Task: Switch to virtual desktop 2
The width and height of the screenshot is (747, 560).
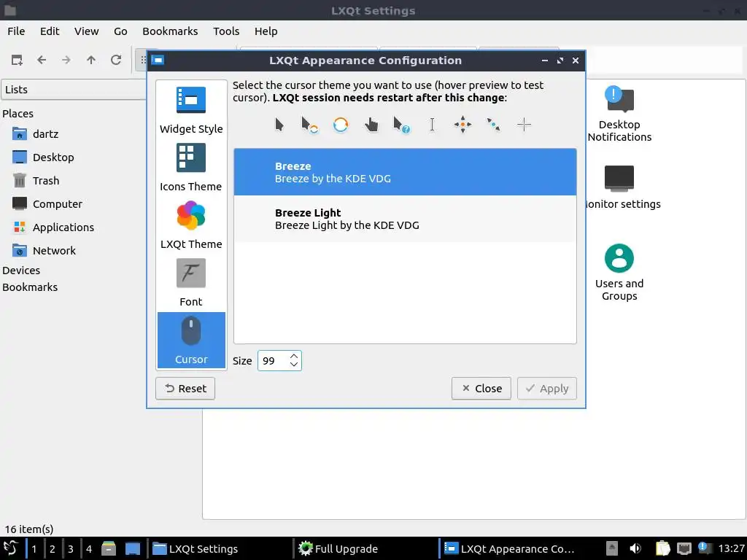Action: 53,549
